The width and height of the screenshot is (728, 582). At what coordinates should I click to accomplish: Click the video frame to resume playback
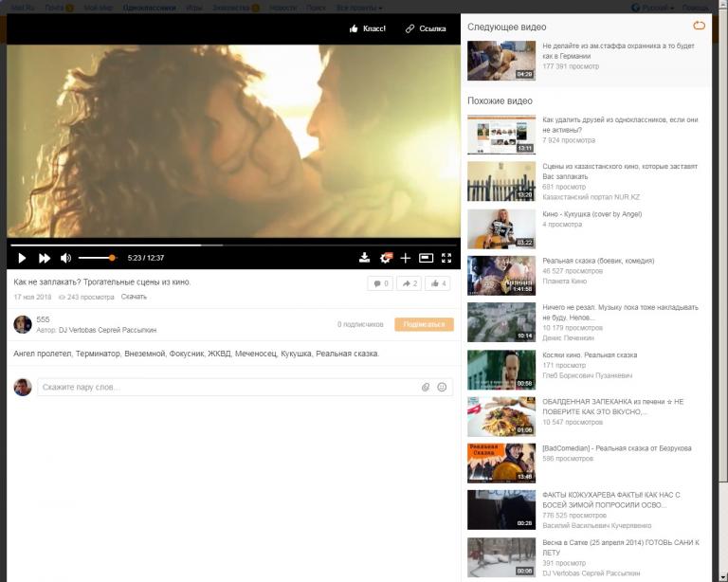(x=233, y=141)
